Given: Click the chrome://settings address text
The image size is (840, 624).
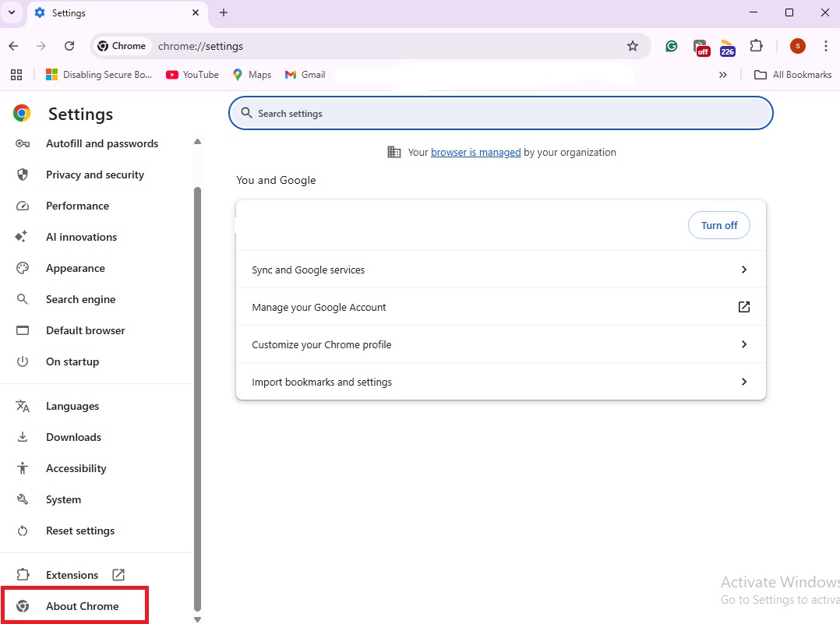Looking at the screenshot, I should pos(200,46).
